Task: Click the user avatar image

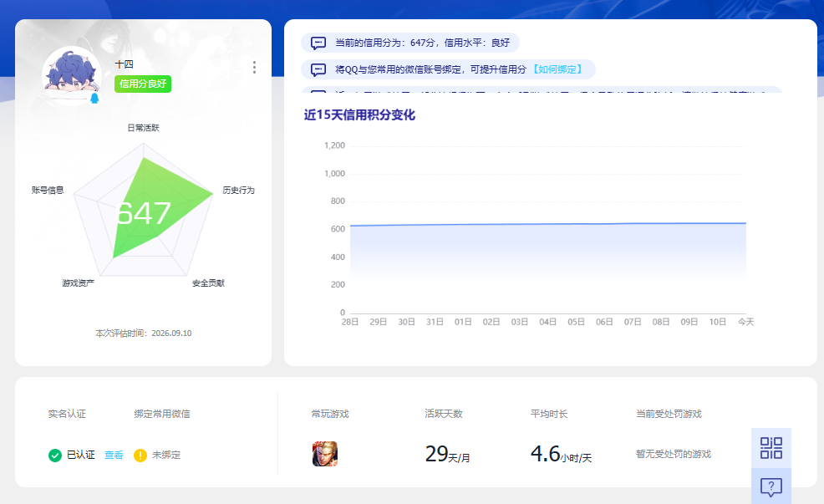Action: tap(72, 76)
